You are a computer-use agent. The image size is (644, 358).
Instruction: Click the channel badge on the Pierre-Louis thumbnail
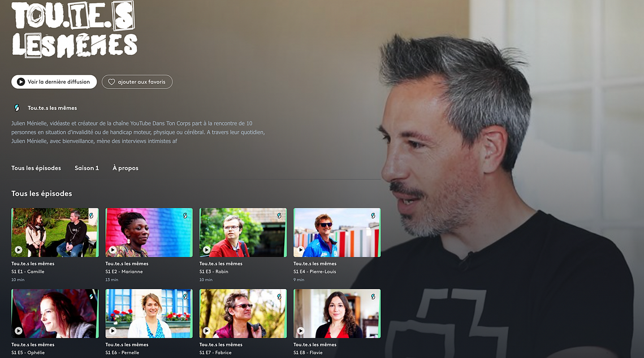373,215
